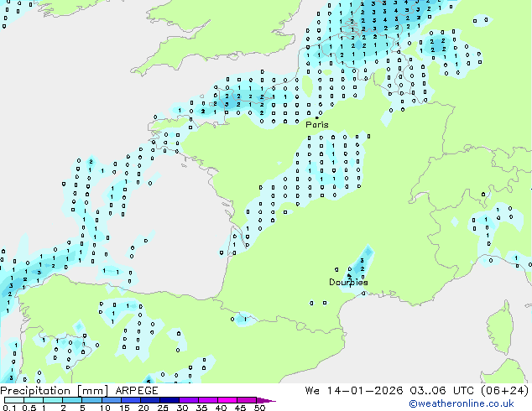Pick the 1–2 mm legend swatch
Image resolution: width=532 pixels, height=411 pixels.
[53, 400]
